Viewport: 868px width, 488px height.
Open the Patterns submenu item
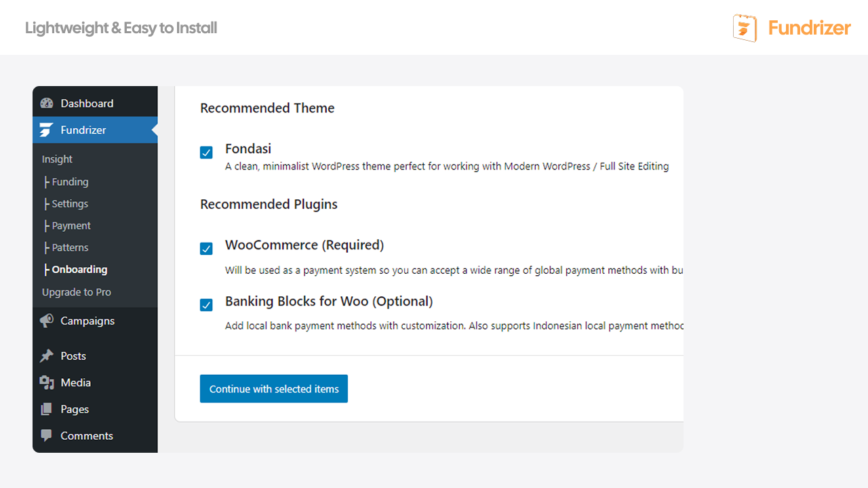(x=66, y=247)
